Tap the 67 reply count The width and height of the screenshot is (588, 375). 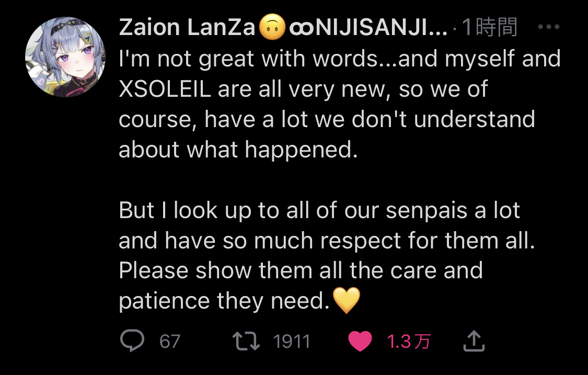170,341
